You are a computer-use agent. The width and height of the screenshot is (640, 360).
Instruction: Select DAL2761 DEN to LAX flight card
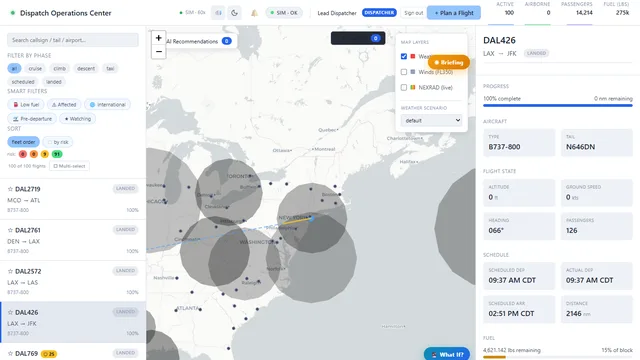pos(73,240)
